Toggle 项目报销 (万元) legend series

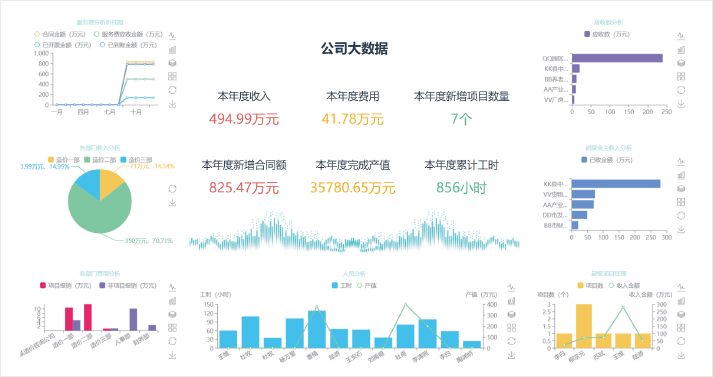coord(65,286)
